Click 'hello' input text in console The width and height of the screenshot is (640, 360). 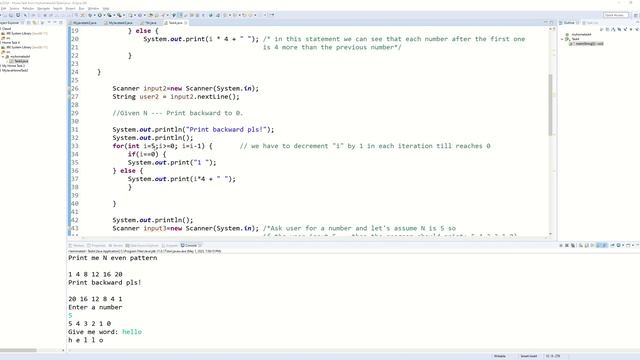click(132, 332)
